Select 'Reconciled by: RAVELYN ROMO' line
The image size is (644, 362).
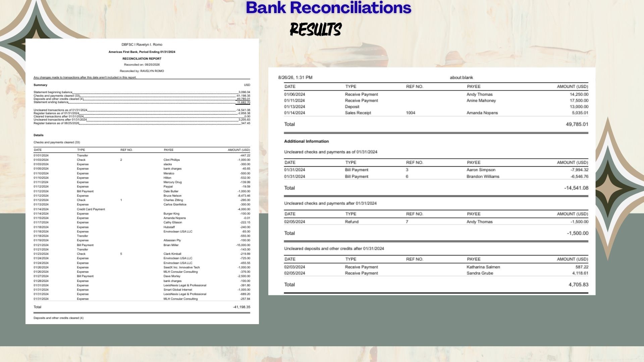(x=142, y=71)
